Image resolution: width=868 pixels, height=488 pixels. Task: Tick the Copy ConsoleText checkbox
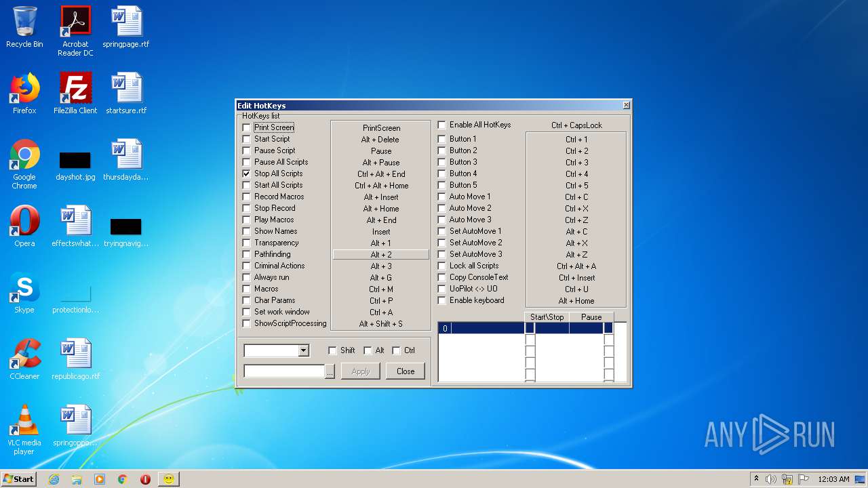pyautogui.click(x=442, y=277)
